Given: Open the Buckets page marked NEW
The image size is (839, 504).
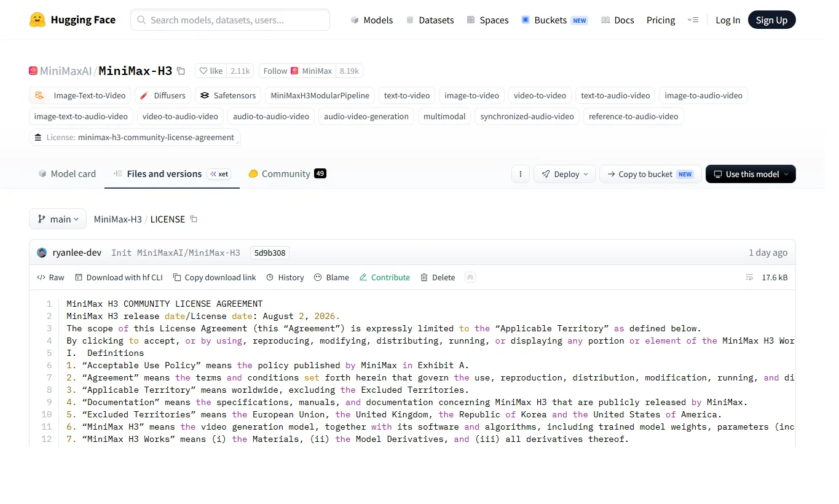Looking at the screenshot, I should [554, 20].
